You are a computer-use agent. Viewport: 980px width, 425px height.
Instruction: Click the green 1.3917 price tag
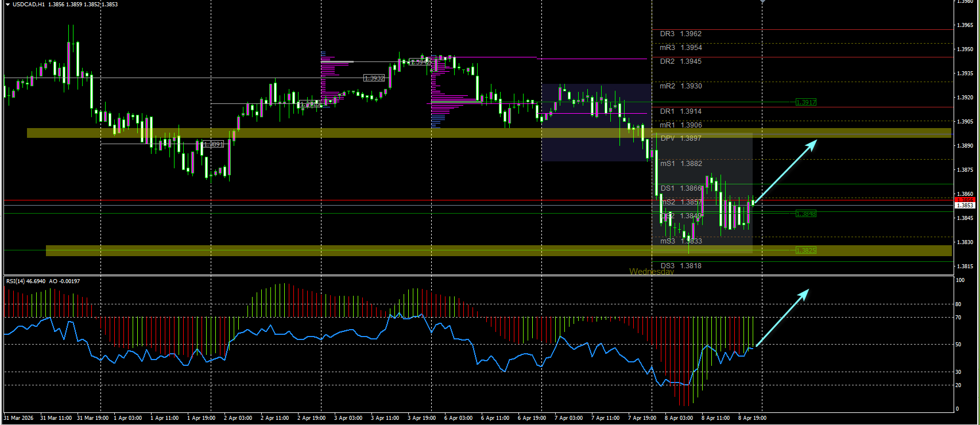pos(806,102)
